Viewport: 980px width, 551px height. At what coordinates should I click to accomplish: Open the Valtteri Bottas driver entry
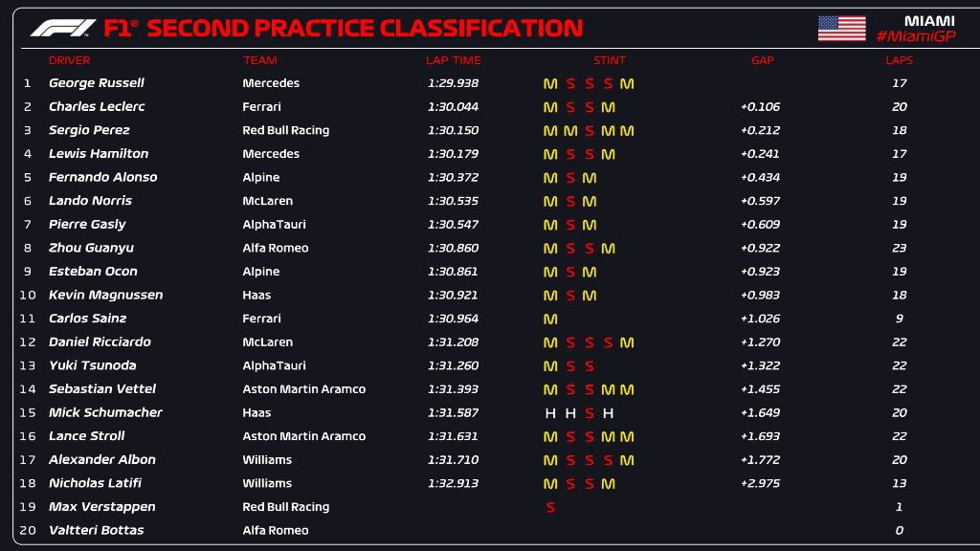coord(96,531)
